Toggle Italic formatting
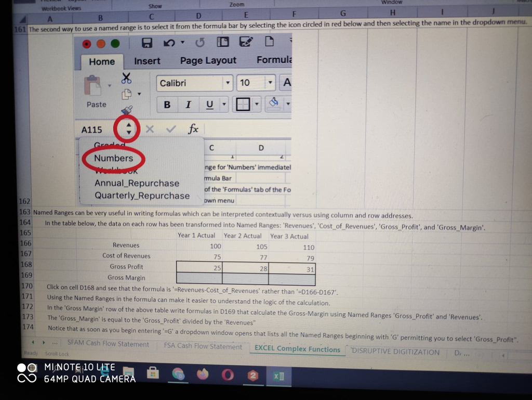Image resolution: width=532 pixels, height=400 pixels. pyautogui.click(x=188, y=104)
